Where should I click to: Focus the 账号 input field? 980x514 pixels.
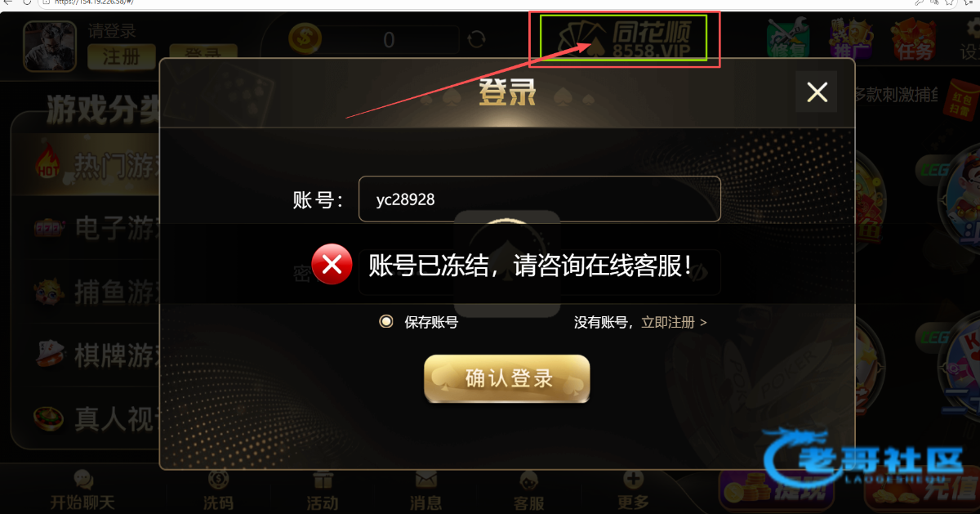click(539, 199)
